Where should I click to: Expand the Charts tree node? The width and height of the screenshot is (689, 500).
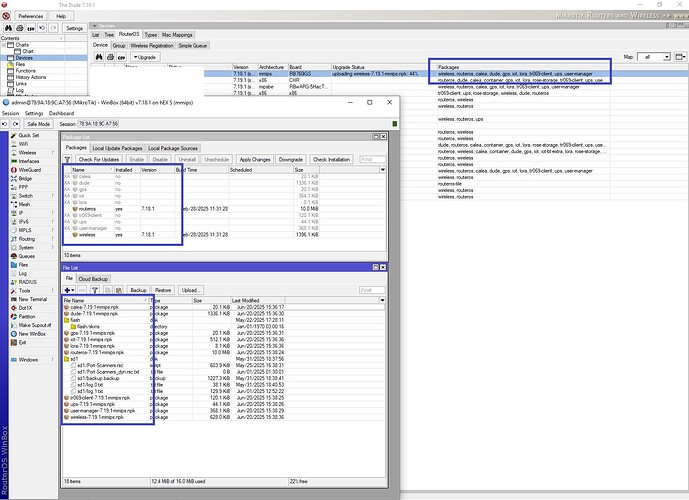pyautogui.click(x=6, y=45)
